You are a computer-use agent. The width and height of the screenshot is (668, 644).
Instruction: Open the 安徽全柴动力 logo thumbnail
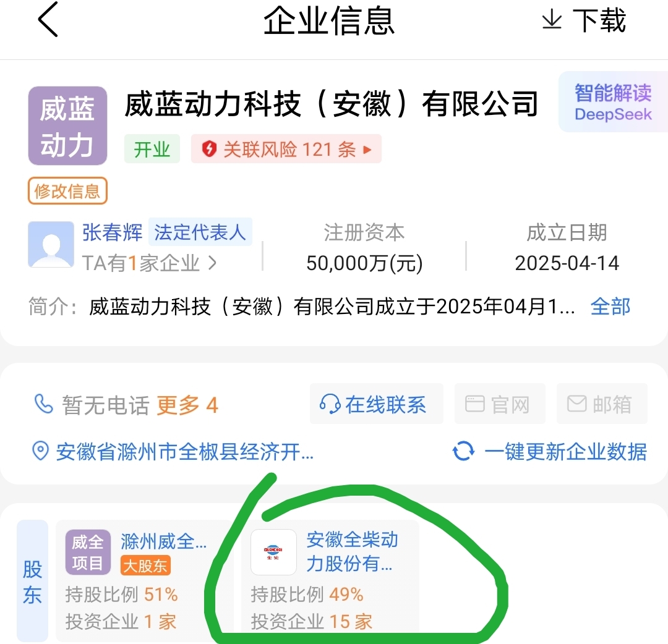coord(273,552)
